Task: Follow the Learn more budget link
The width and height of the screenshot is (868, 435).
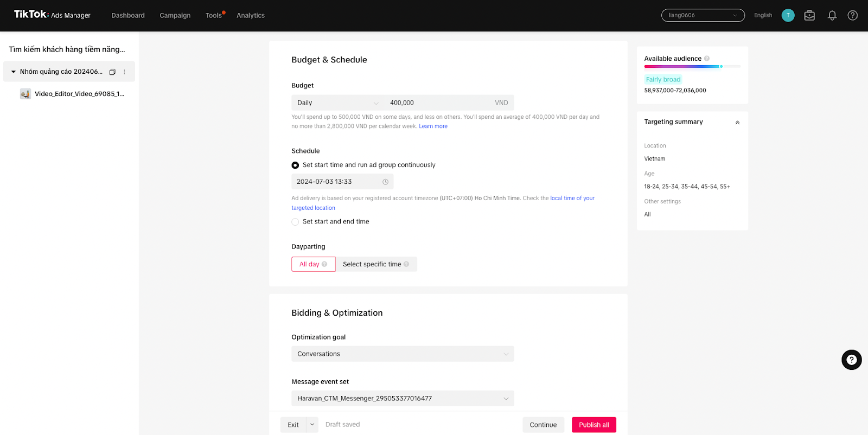Action: [433, 126]
